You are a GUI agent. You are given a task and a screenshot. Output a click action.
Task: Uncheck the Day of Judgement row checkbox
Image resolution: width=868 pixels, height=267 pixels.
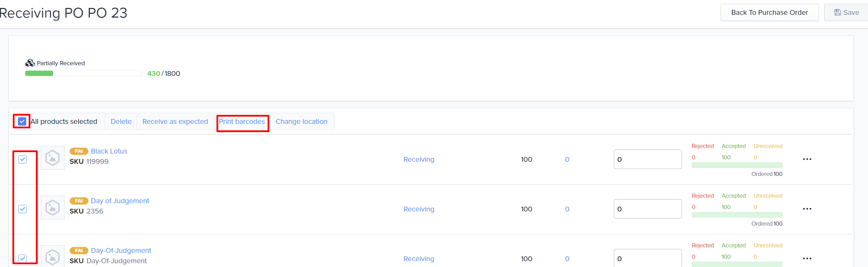pyautogui.click(x=22, y=209)
